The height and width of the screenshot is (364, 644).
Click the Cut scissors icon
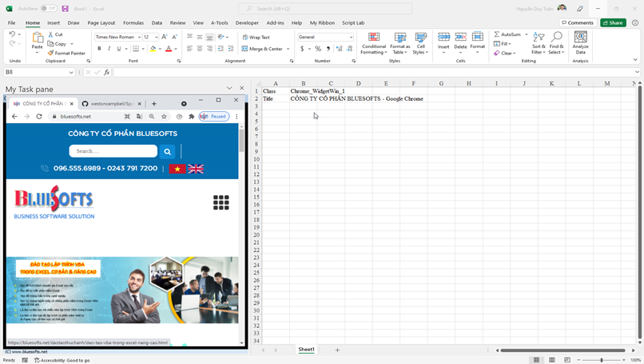tap(50, 34)
